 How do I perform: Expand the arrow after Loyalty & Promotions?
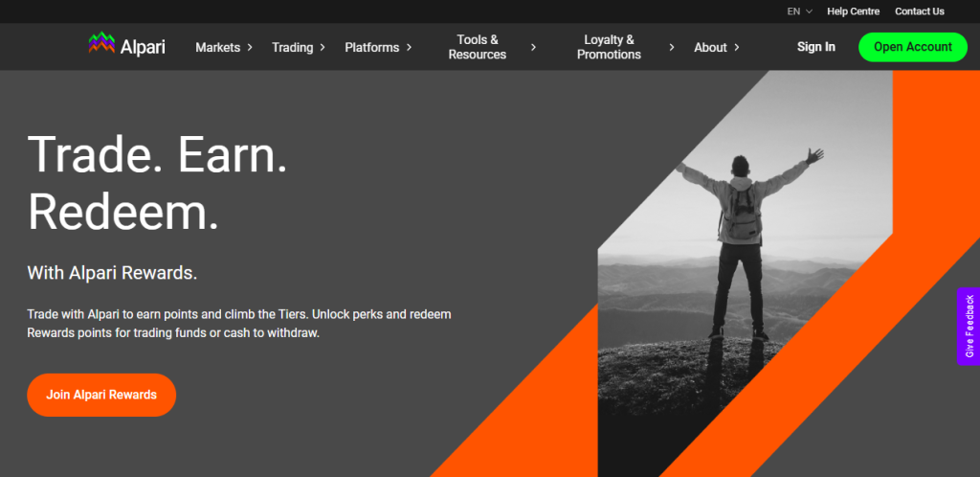(x=672, y=47)
